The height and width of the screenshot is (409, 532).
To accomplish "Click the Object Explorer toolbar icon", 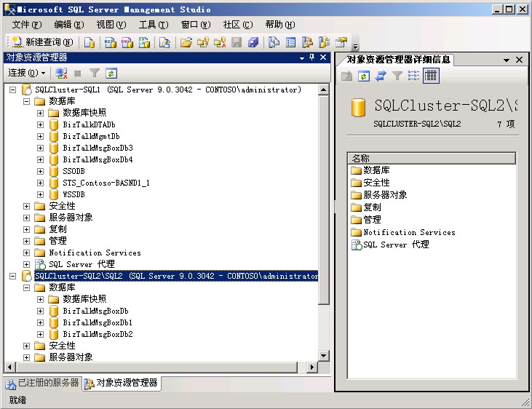I will [x=307, y=42].
